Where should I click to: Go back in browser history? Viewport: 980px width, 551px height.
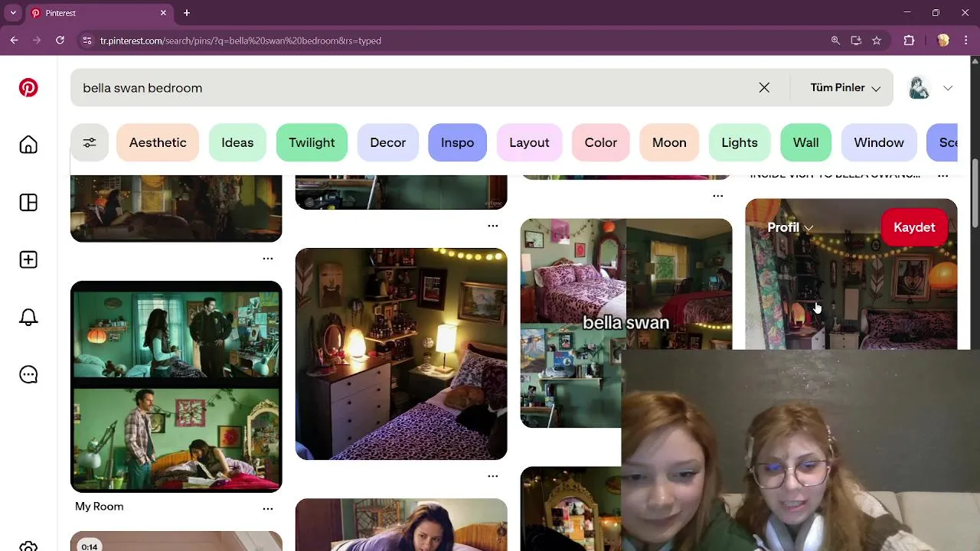(x=14, y=41)
